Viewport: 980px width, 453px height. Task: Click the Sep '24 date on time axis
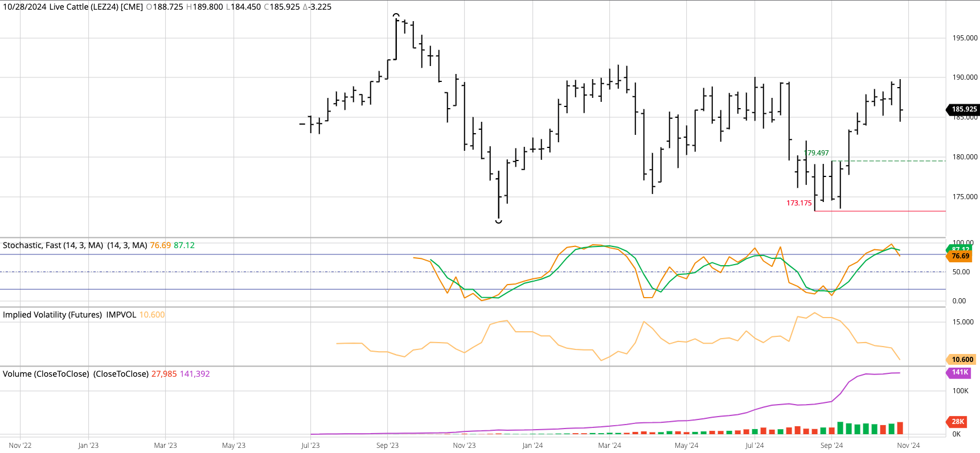[x=831, y=446]
